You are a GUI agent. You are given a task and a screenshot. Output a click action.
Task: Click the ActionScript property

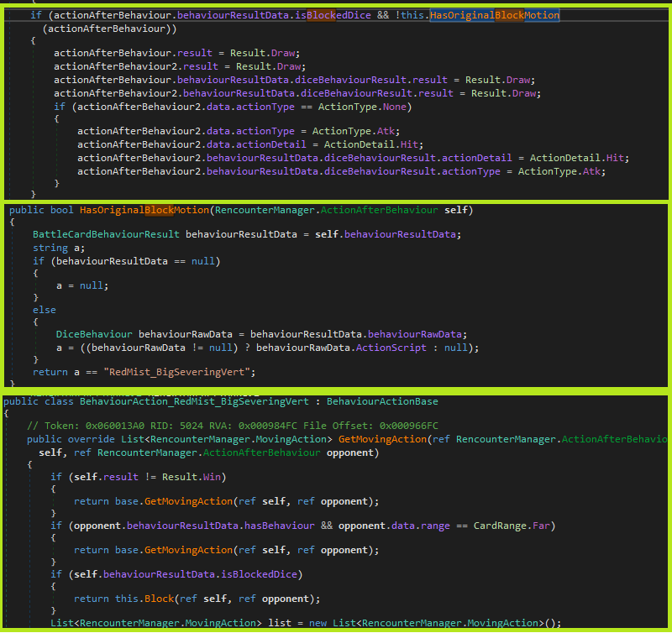click(391, 348)
